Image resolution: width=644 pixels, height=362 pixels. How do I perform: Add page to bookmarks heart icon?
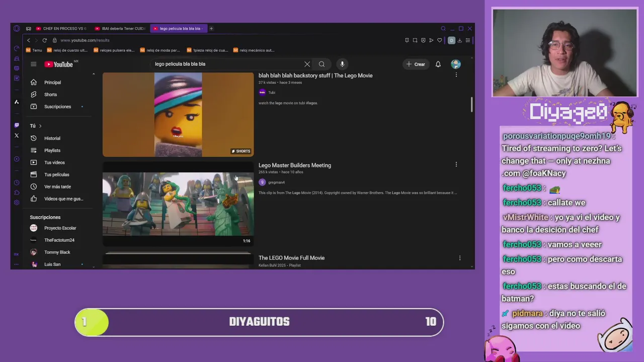tap(439, 40)
